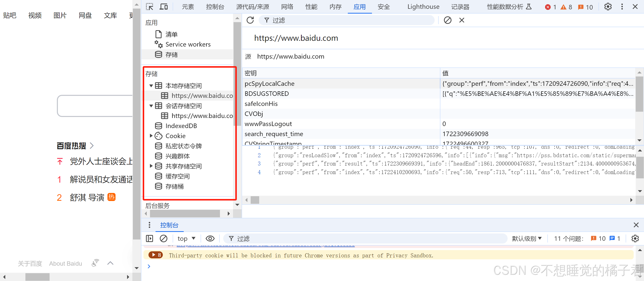Image resolution: width=644 pixels, height=281 pixels.
Task: Click the 贴吧 link on Baidu page
Action: pos(10,16)
